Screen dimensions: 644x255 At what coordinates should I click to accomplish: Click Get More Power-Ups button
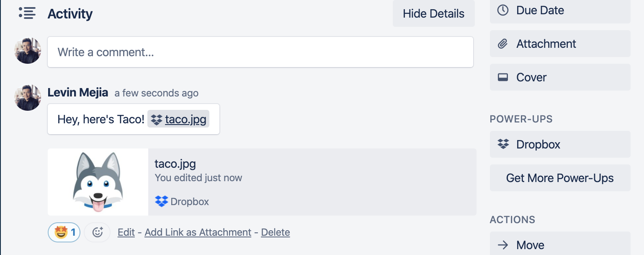point(560,178)
